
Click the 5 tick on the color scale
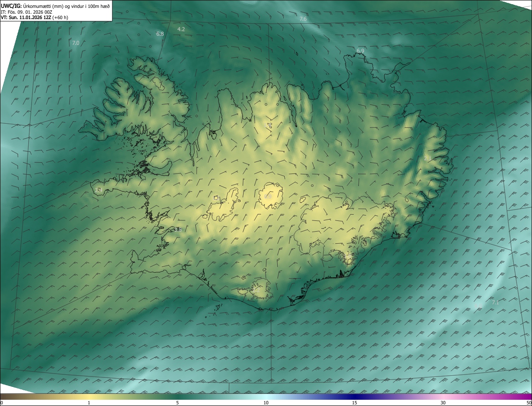[x=177, y=403]
